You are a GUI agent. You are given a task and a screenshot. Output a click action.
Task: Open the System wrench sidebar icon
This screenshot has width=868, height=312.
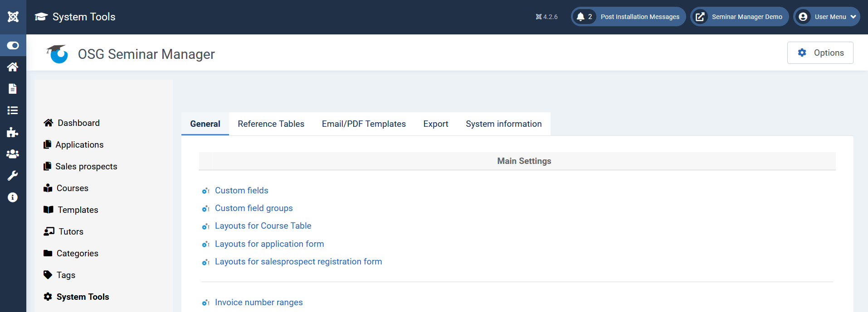point(13,176)
